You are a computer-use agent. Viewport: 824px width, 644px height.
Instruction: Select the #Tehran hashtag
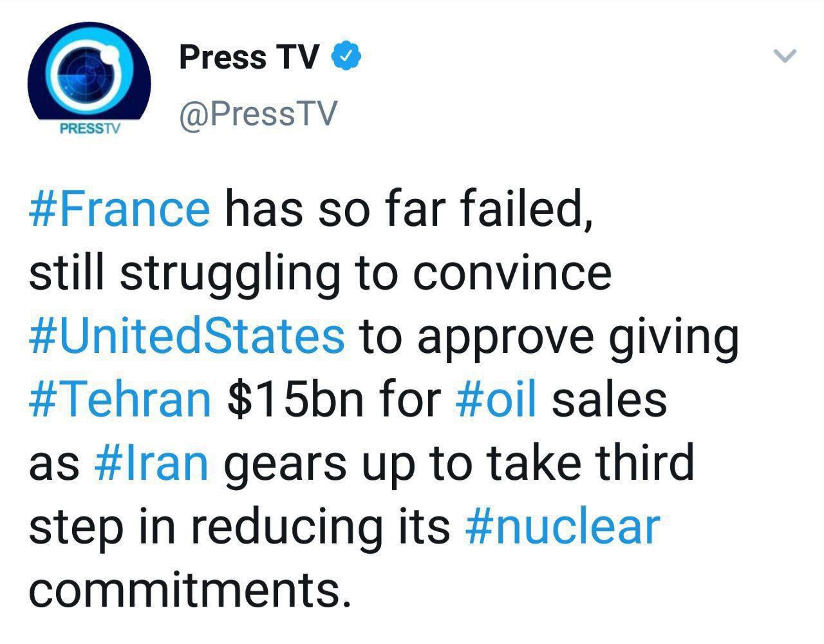[120, 399]
